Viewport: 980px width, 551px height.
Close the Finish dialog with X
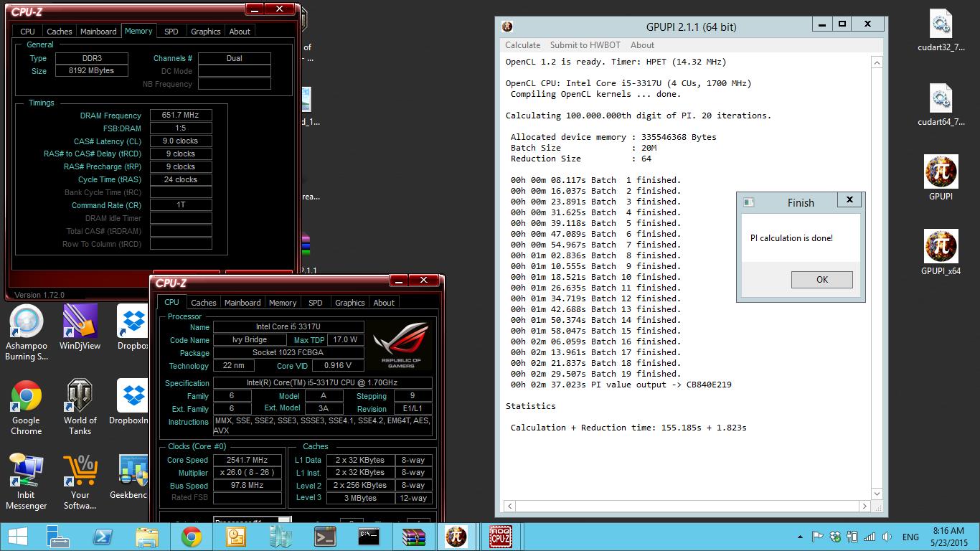pos(849,199)
